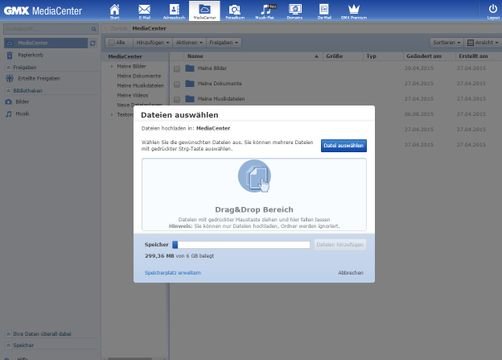The height and width of the screenshot is (360, 502).
Task: Open the Musik-Flat note icon
Action: pyautogui.click(x=265, y=11)
